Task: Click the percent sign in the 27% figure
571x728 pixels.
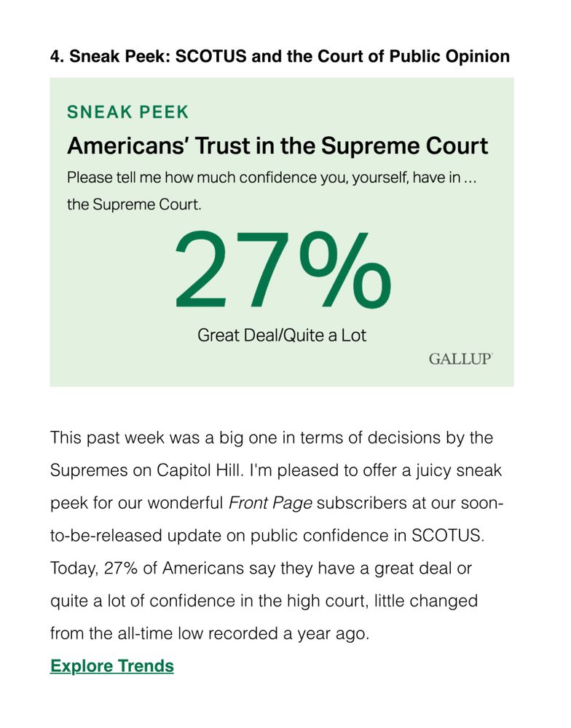Action: 345,270
